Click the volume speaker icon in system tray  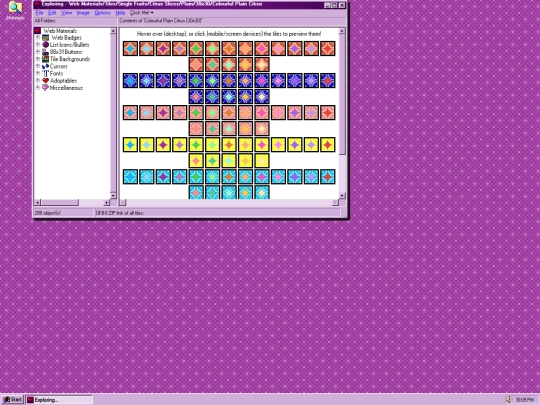pyautogui.click(x=508, y=399)
